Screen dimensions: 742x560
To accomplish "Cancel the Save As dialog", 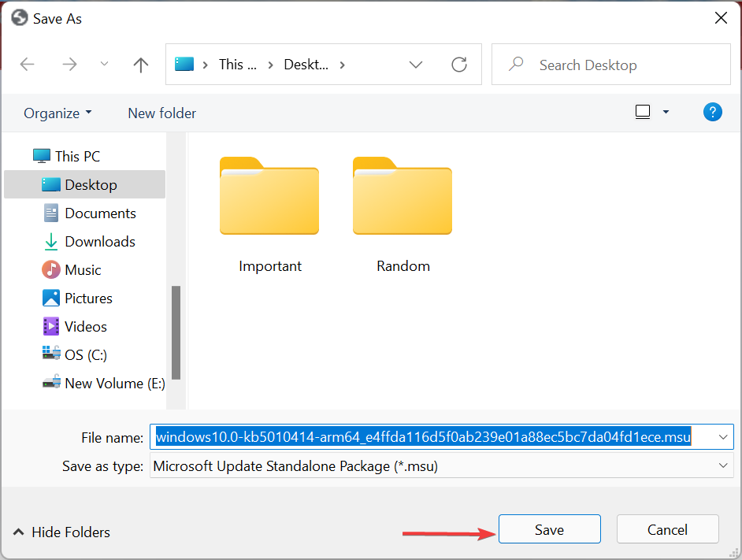I will pos(667,529).
